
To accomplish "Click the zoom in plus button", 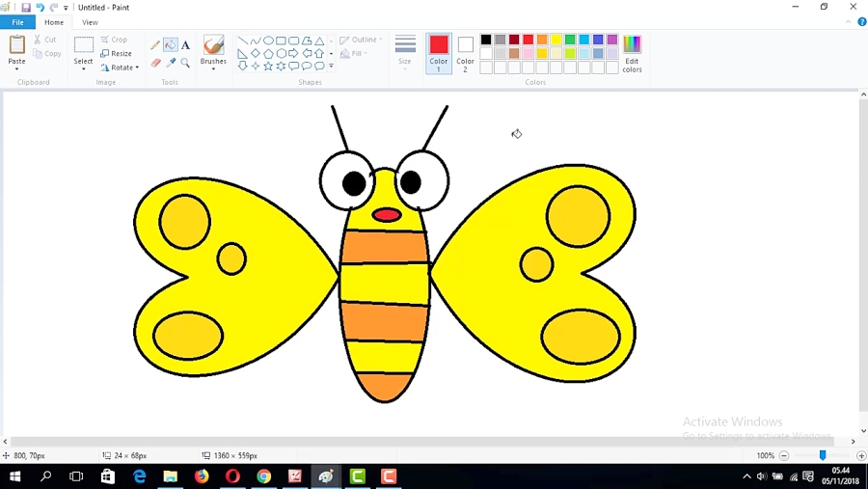I will click(861, 455).
